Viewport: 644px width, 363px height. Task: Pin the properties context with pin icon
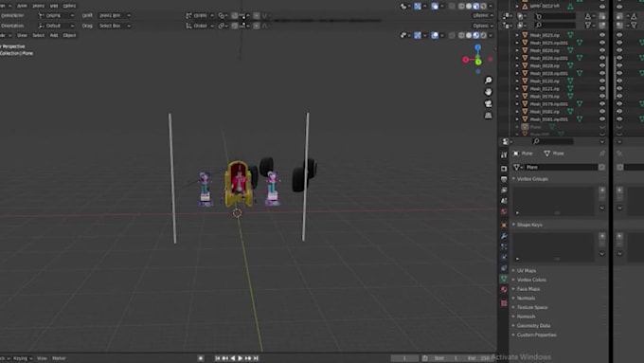click(602, 154)
